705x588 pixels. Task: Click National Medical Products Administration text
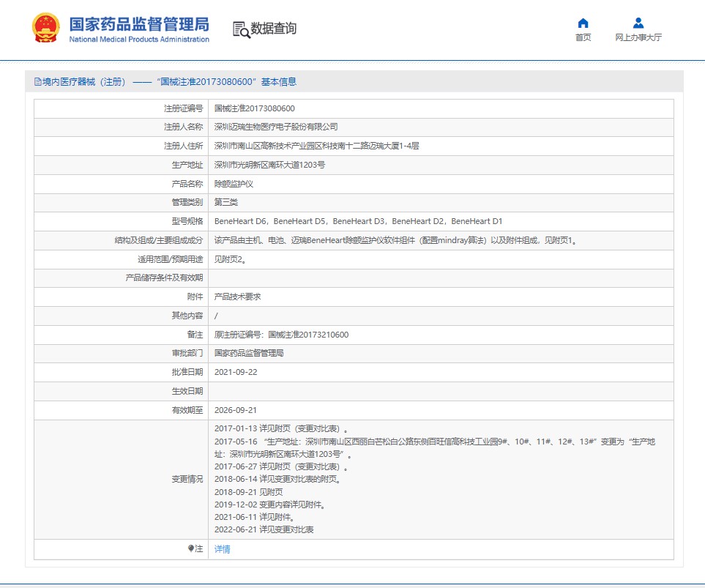(139, 39)
